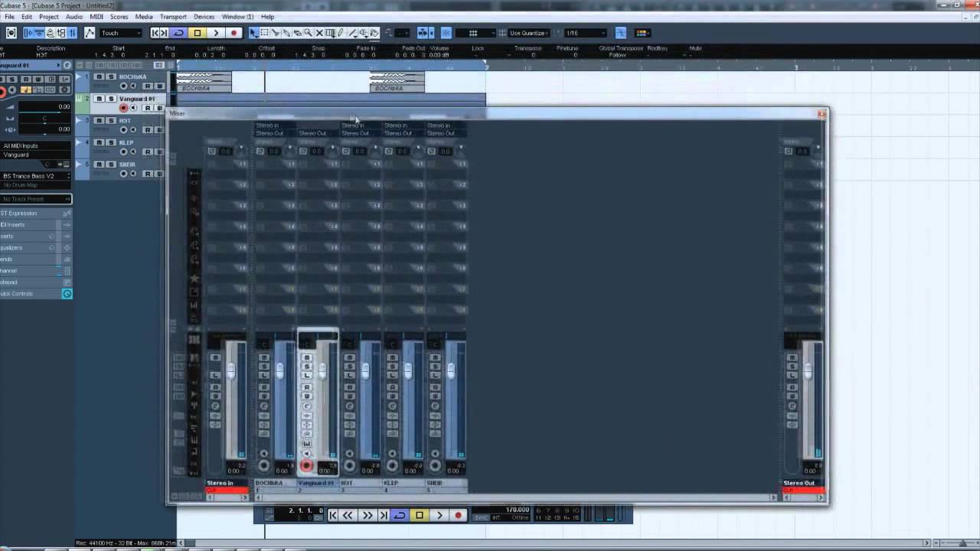980x551 pixels.
Task: Open the Devices menu
Action: pos(204,17)
